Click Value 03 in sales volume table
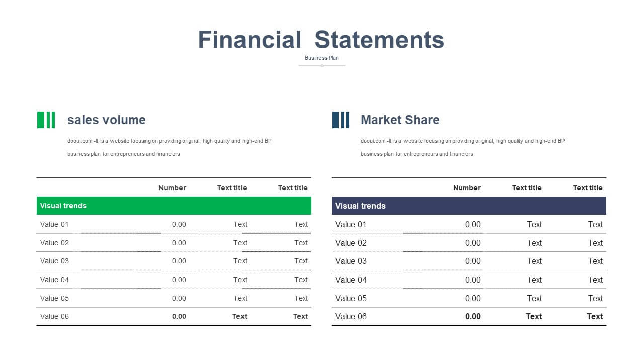This screenshot has height=362, width=644. 54,261
